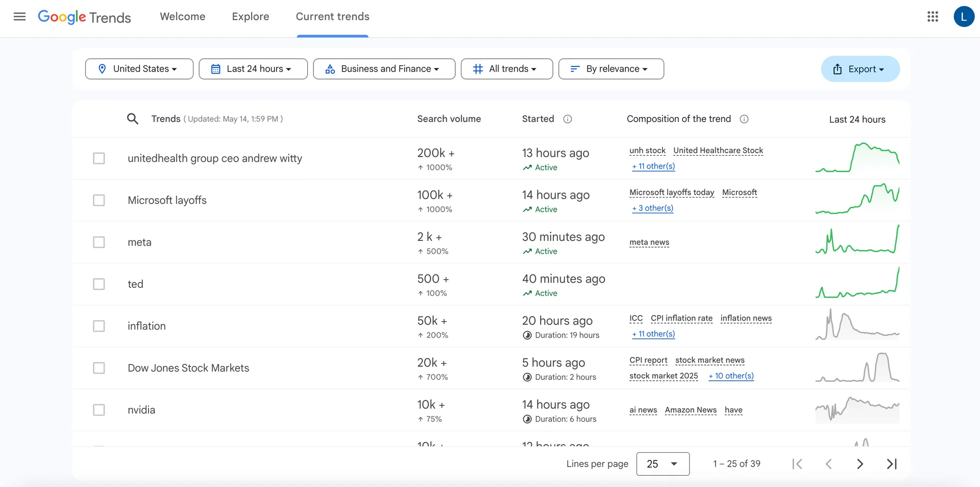The height and width of the screenshot is (487, 980).
Task: Click the Composition of the trend info icon
Action: click(744, 119)
